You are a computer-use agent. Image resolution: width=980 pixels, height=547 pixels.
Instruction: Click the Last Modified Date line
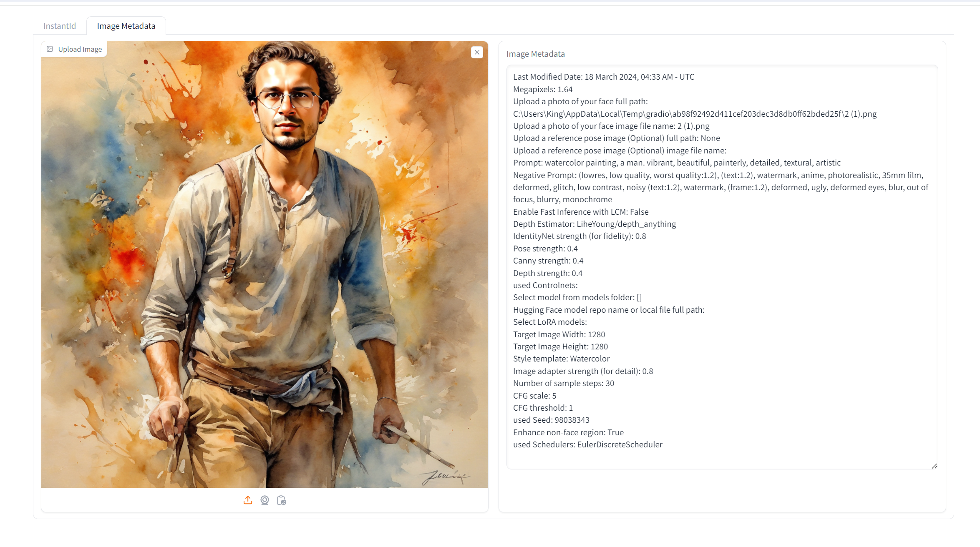tap(604, 77)
